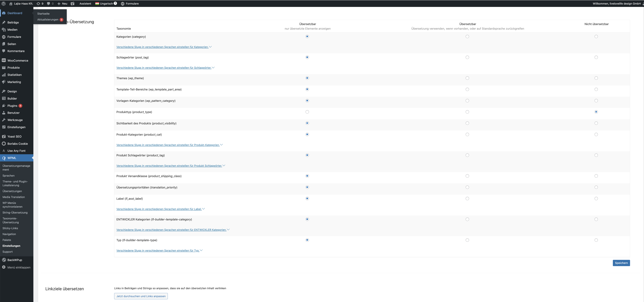Open Use Any Font in sidebar
Image resolution: width=644 pixels, height=302 pixels.
click(x=17, y=151)
